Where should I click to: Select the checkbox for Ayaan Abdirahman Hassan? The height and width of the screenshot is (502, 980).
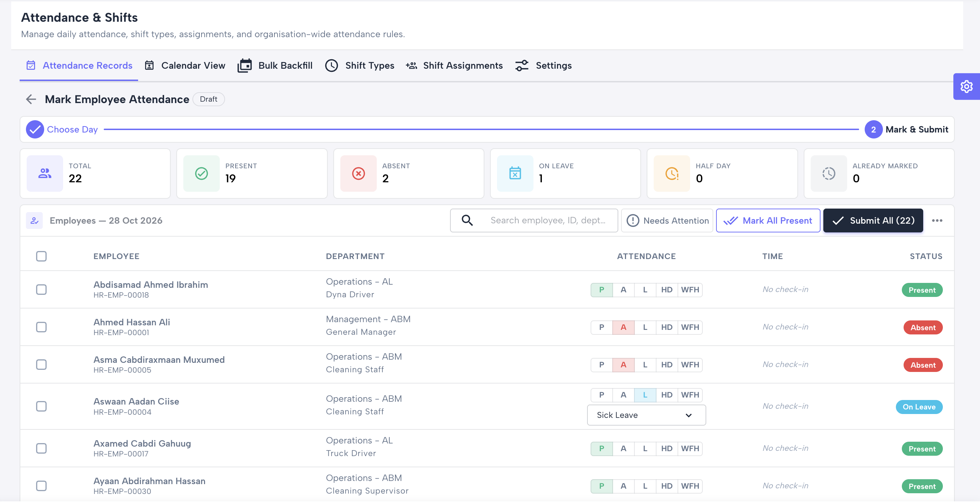(x=41, y=486)
